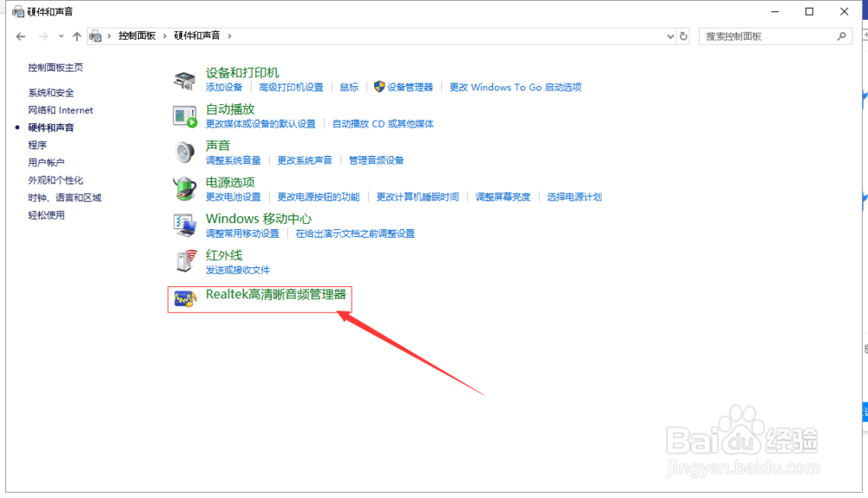The width and height of the screenshot is (868, 498).
Task: Open 控制面板主页 in sidebar
Action: pyautogui.click(x=56, y=68)
